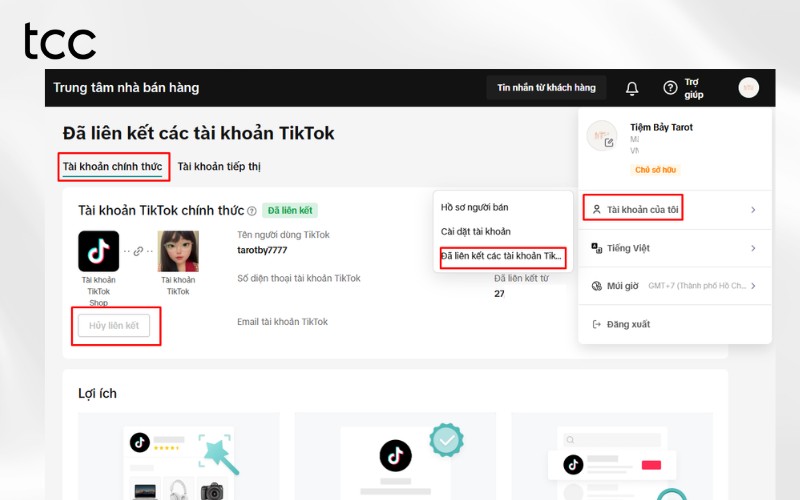Open Tin nhắn từ khách hàng

[x=546, y=88]
